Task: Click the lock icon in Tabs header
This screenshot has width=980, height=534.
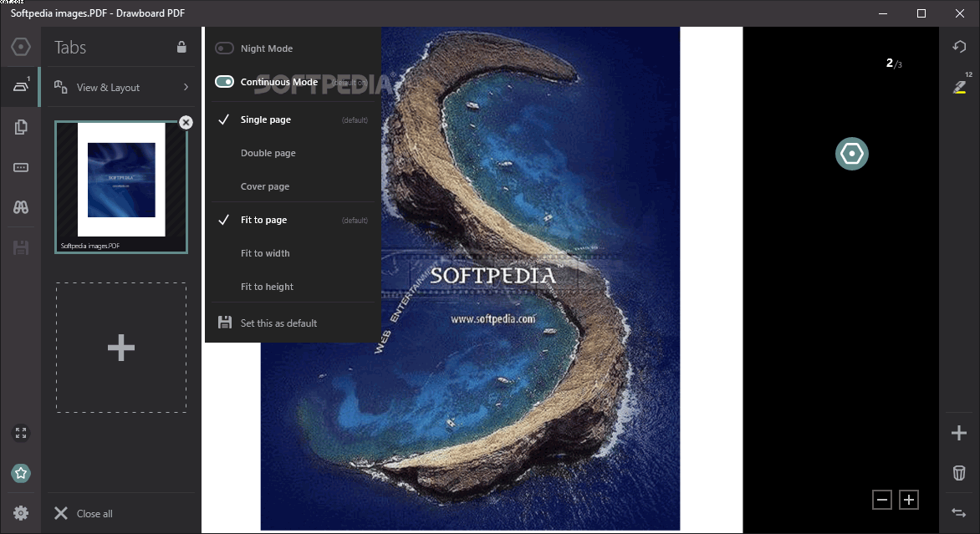Action: 181,47
